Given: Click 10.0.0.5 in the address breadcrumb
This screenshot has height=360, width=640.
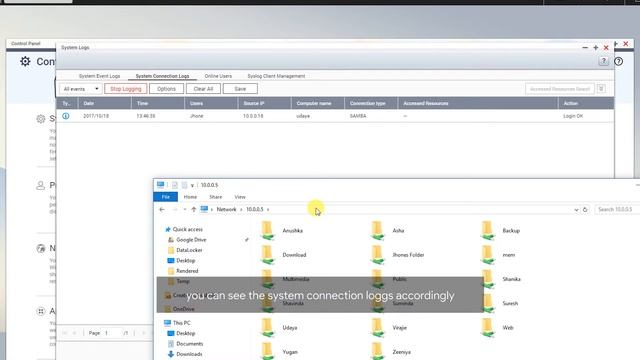Looking at the screenshot, I should click(255, 209).
